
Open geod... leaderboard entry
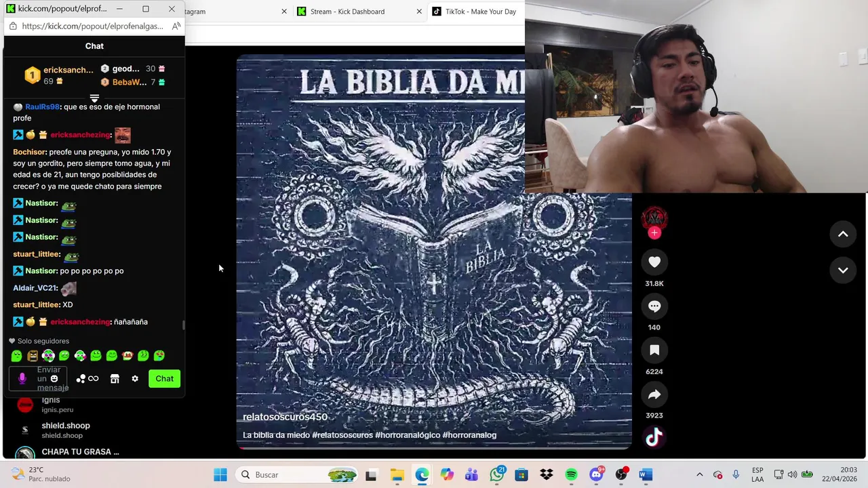tap(133, 68)
